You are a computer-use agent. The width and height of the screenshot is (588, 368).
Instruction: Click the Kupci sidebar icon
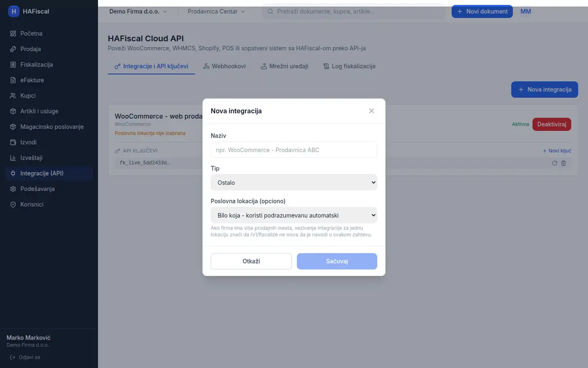[13, 96]
